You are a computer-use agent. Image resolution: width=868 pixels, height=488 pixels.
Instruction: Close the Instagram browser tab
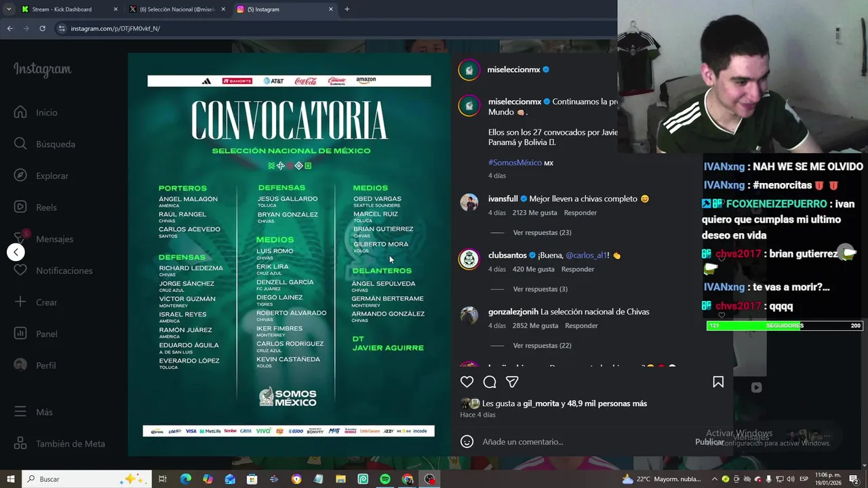331,9
